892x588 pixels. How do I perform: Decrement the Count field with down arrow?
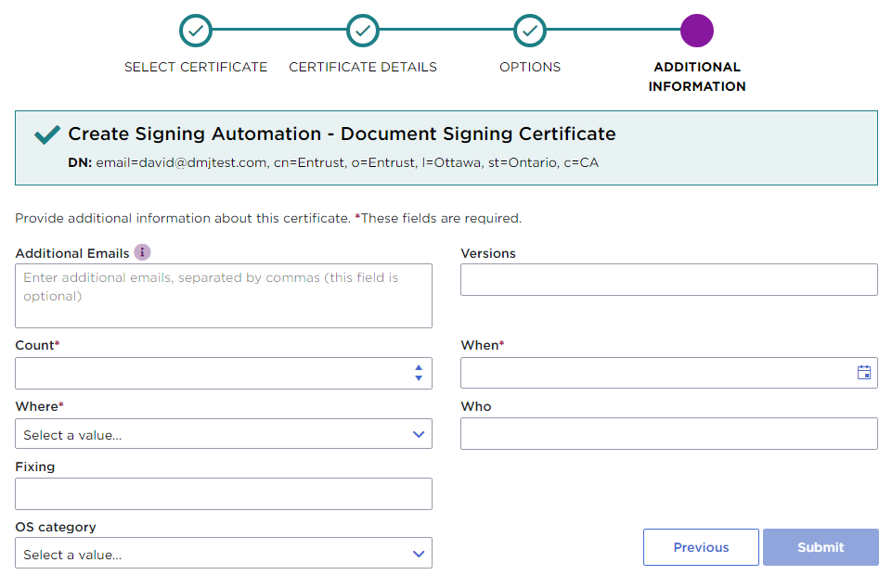tap(419, 378)
